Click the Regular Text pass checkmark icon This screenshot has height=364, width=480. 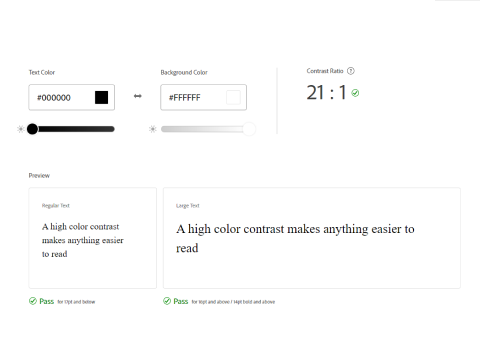(33, 301)
